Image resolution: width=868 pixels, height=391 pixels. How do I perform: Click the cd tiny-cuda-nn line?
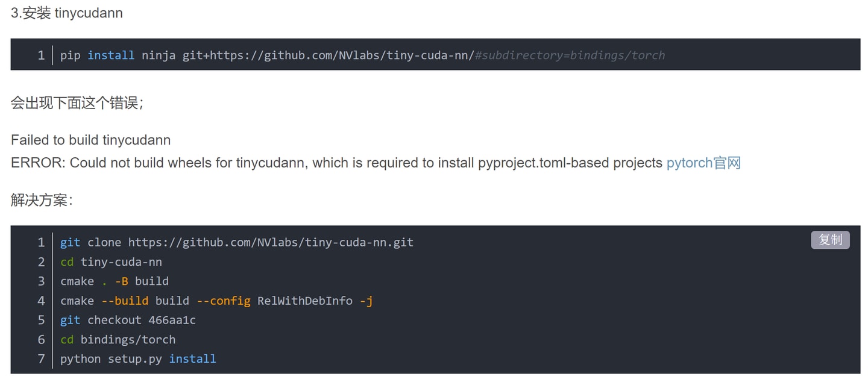pyautogui.click(x=111, y=261)
